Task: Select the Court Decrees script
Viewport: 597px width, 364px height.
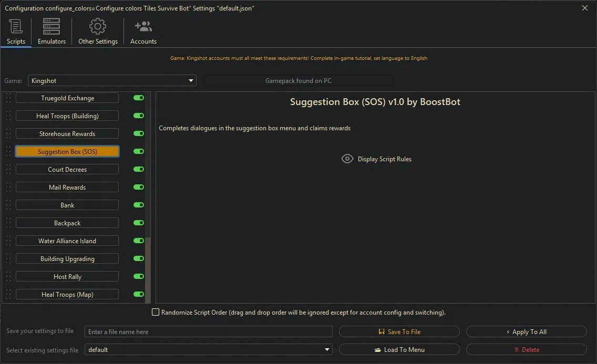Action: (67, 169)
